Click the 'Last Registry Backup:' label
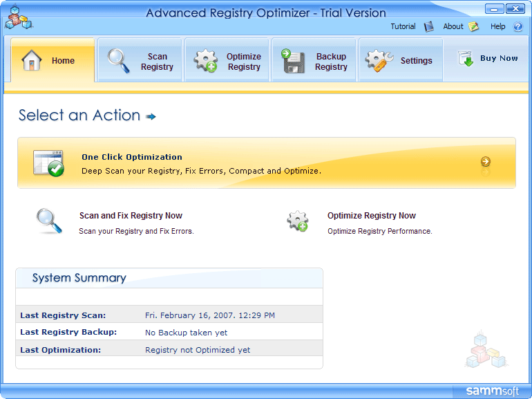This screenshot has width=532, height=399. click(68, 332)
